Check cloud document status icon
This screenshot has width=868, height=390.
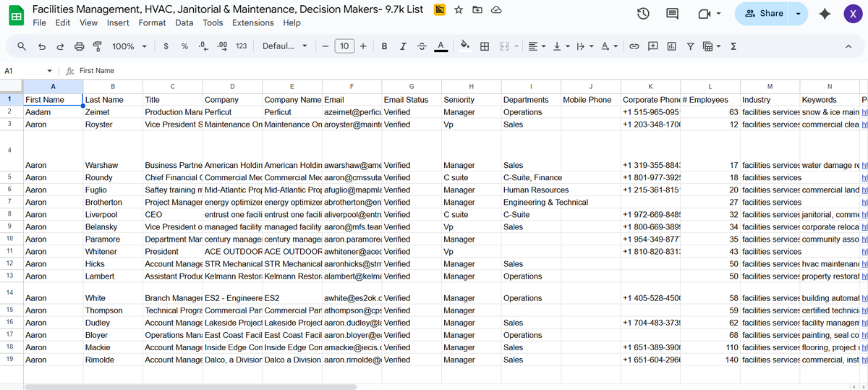(496, 10)
